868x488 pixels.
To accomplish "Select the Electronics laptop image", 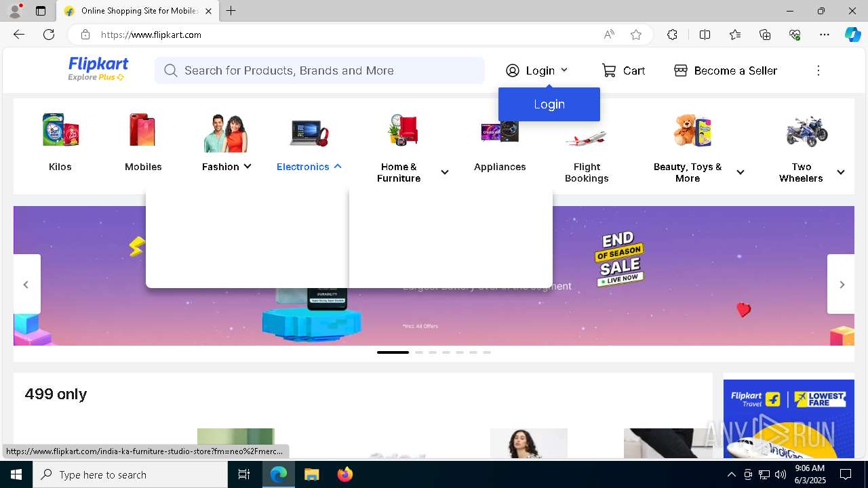I will (309, 132).
